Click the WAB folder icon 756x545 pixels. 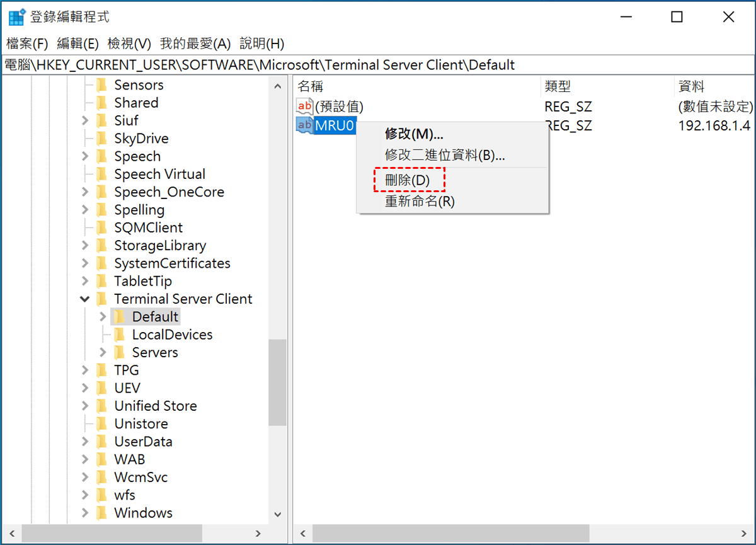pyautogui.click(x=101, y=459)
